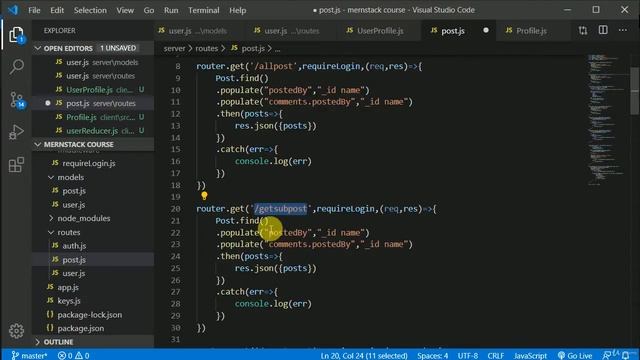Click master branch indicator in status bar
This screenshot has height=360, width=640.
[x=29, y=356]
